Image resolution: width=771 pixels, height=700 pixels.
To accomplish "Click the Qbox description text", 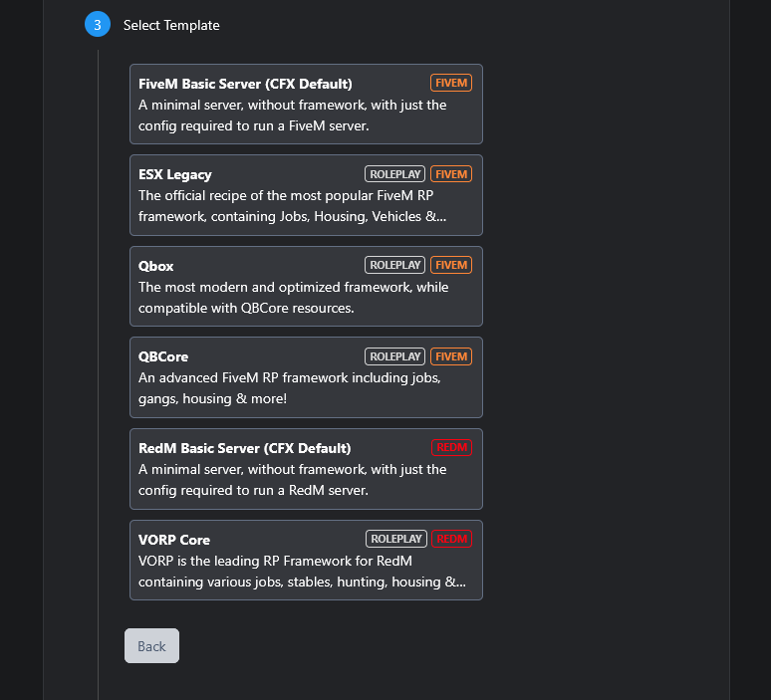I will pos(293,298).
